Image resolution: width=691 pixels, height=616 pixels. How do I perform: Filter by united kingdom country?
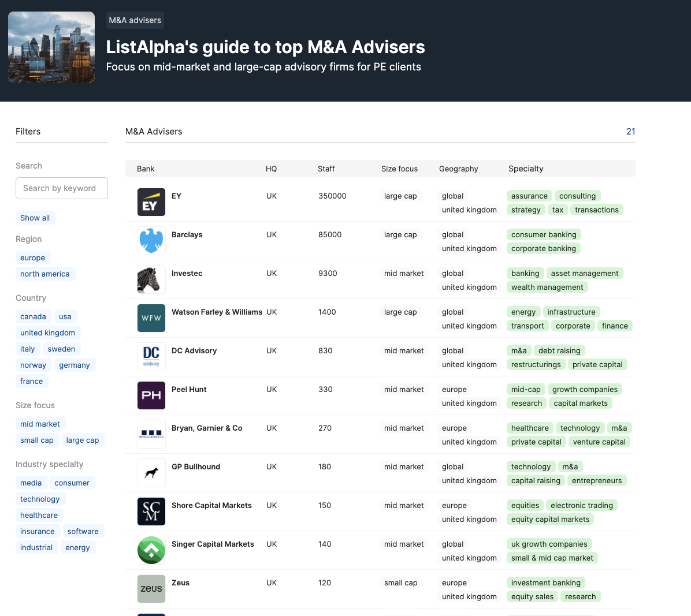point(47,333)
